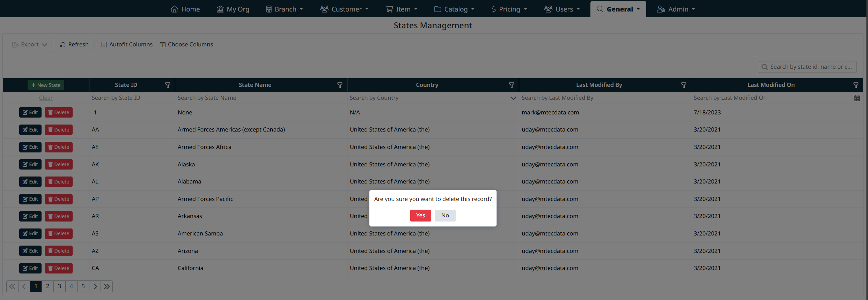Click the Last Modified On filter icon
The height and width of the screenshot is (300, 868).
click(x=856, y=85)
